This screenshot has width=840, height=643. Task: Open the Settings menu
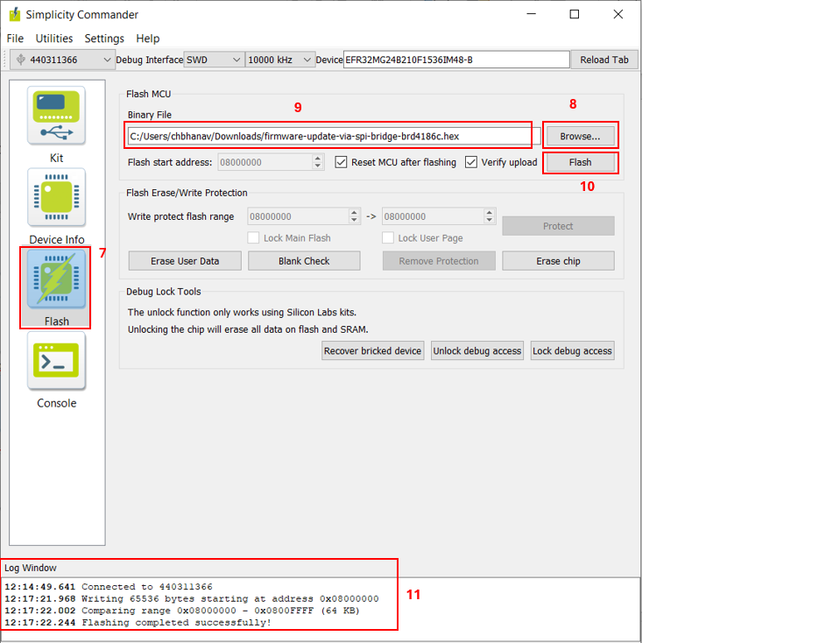pyautogui.click(x=103, y=38)
